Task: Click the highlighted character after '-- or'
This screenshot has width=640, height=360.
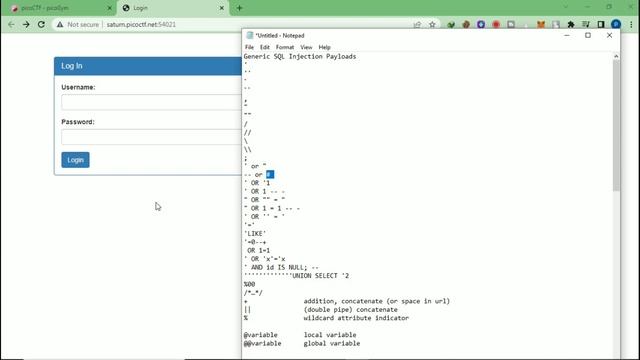Action: click(270, 175)
